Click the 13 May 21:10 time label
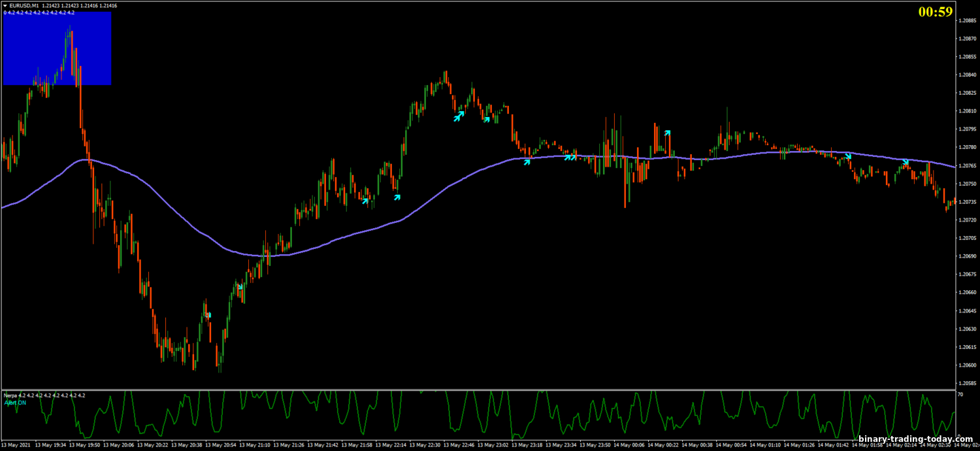Image resolution: width=980 pixels, height=451 pixels. [x=255, y=445]
